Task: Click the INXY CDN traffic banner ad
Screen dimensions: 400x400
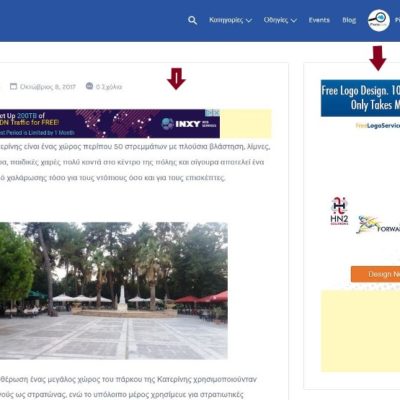Action: pyautogui.click(x=110, y=123)
